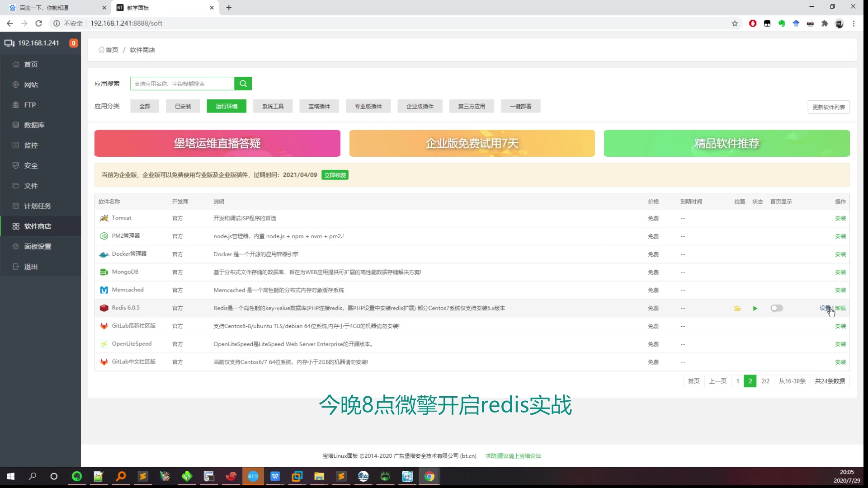The width and height of the screenshot is (868, 488).
Task: Reload the page using the refresh icon
Action: point(39,23)
